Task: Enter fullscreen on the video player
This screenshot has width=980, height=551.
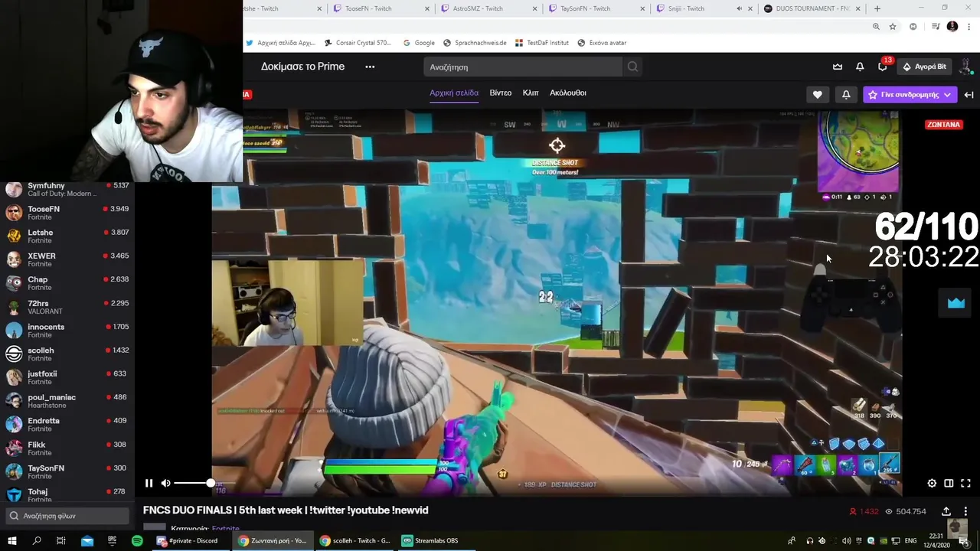Action: [965, 483]
